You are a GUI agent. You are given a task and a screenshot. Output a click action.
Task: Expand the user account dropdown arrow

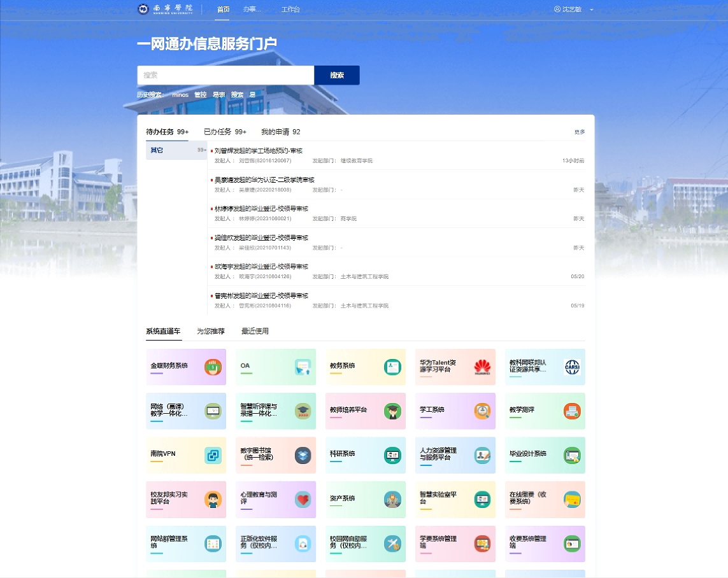pos(591,10)
